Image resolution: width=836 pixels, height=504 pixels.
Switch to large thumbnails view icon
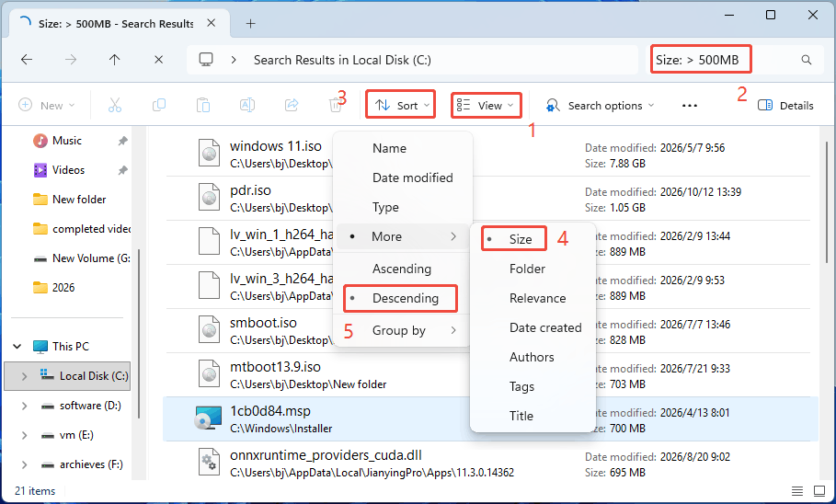[819, 491]
